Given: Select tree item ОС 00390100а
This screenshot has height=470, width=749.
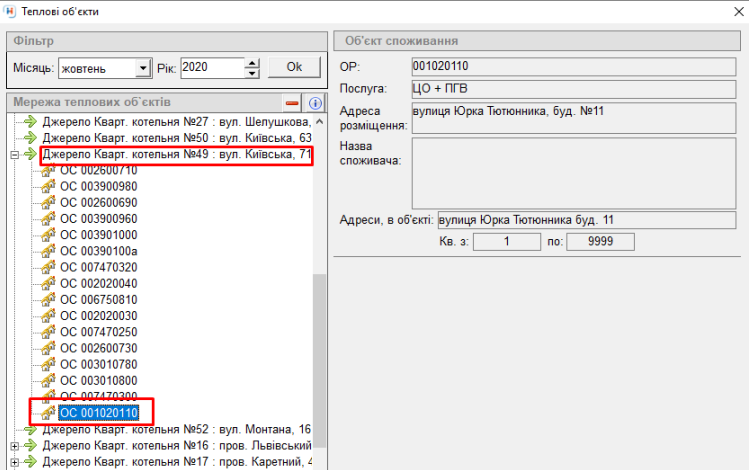Looking at the screenshot, I should [98, 251].
